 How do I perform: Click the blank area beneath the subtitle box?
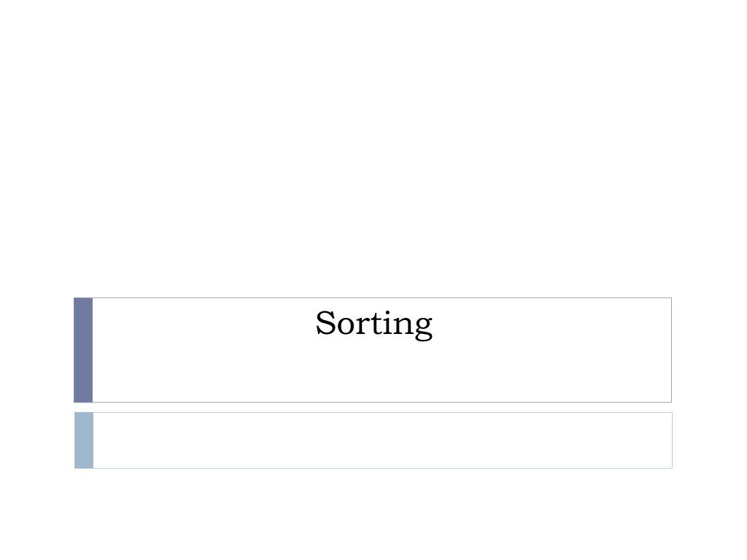click(373, 514)
